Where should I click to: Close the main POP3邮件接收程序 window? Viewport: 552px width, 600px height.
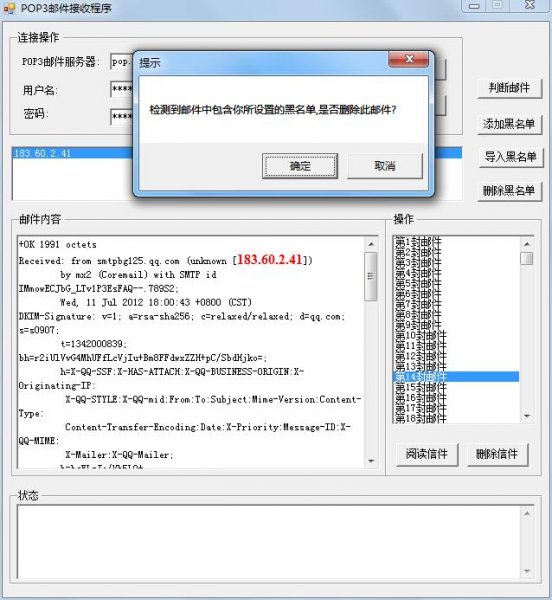coord(530,5)
